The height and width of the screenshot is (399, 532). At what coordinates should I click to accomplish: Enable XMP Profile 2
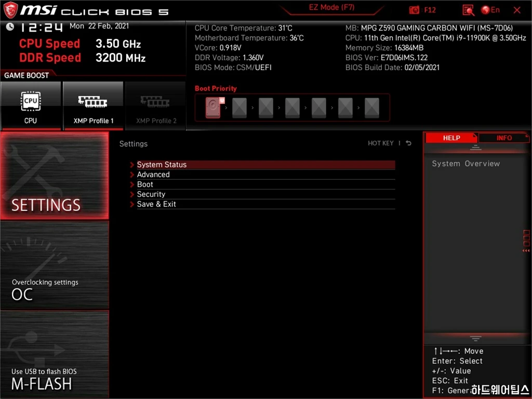pyautogui.click(x=155, y=105)
